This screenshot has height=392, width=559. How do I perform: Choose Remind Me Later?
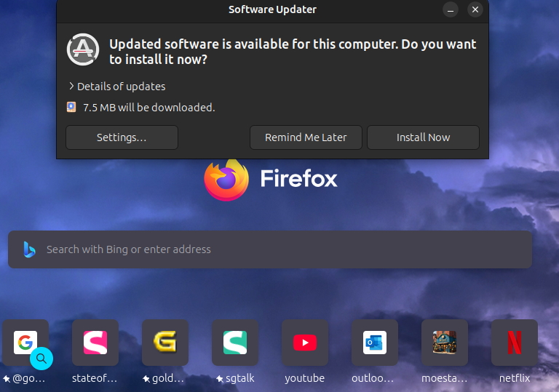306,137
